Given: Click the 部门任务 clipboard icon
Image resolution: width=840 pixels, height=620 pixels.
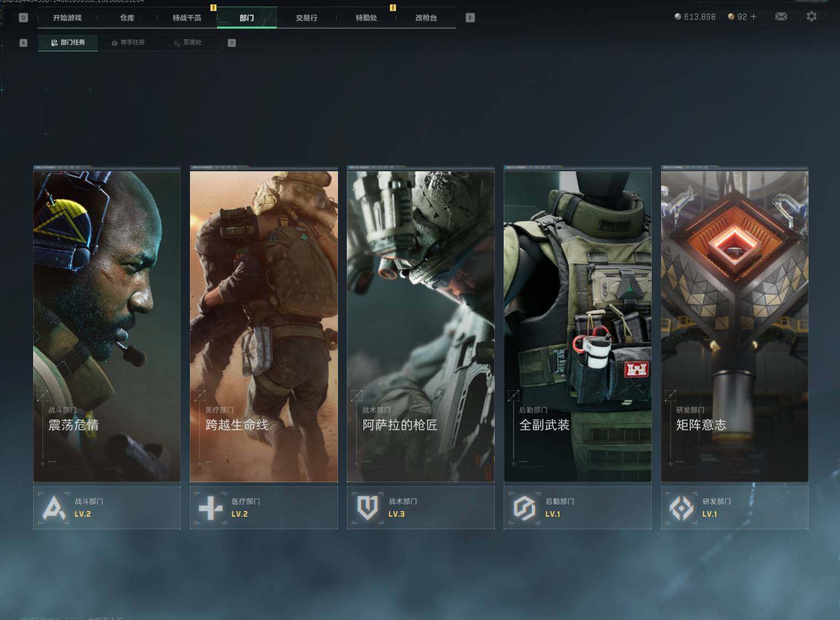Looking at the screenshot, I should [x=54, y=43].
